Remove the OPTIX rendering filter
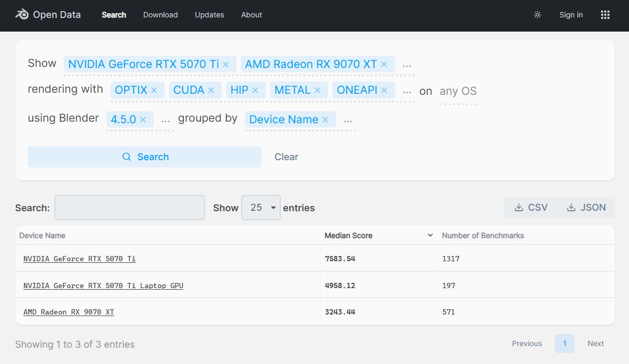This screenshot has width=629, height=364. click(154, 90)
